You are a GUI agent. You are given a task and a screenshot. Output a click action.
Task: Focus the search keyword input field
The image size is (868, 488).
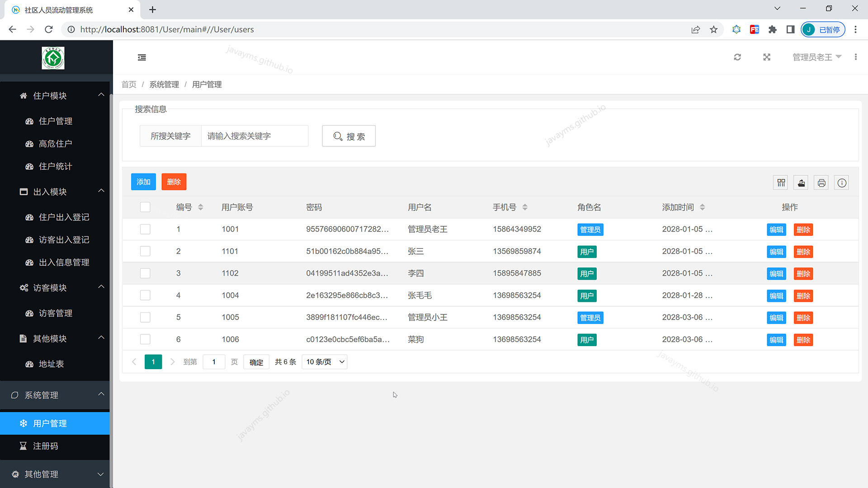pyautogui.click(x=254, y=136)
